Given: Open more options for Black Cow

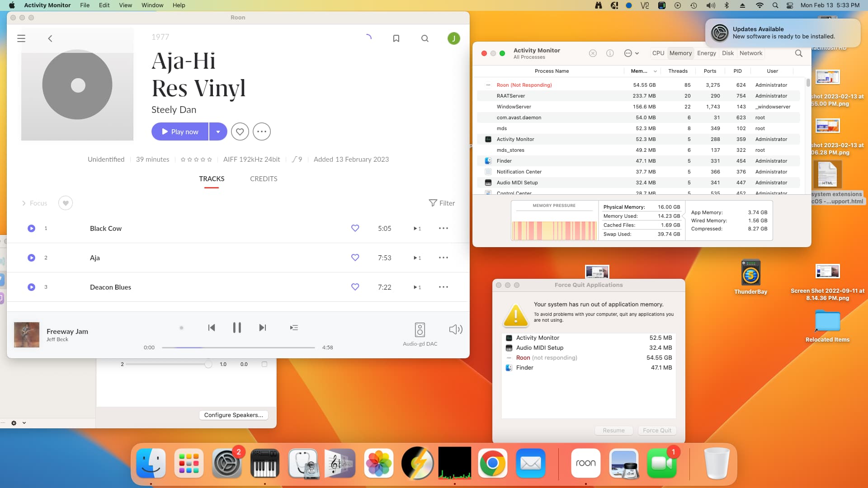Looking at the screenshot, I should [x=443, y=228].
